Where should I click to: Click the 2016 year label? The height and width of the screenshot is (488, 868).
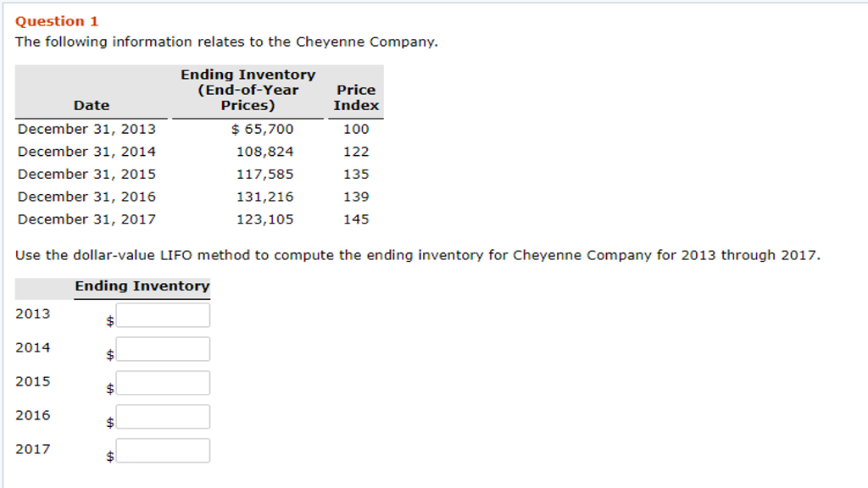pos(32,415)
